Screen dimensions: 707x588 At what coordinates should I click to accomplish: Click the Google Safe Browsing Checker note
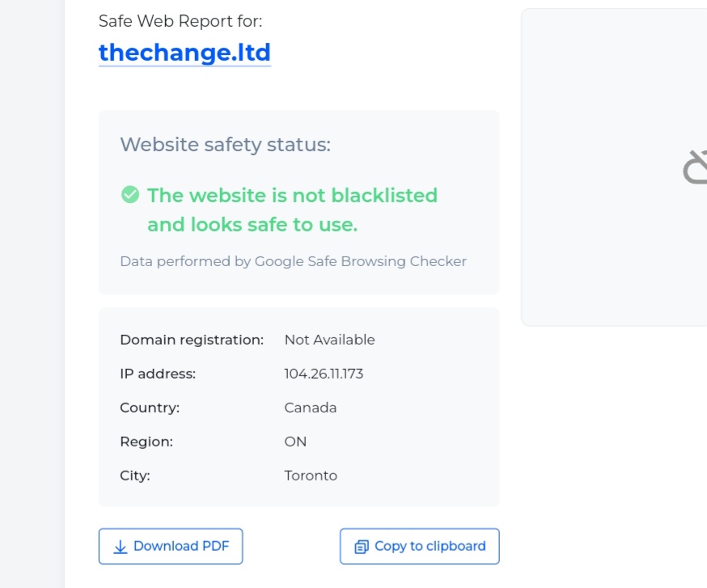pos(293,261)
